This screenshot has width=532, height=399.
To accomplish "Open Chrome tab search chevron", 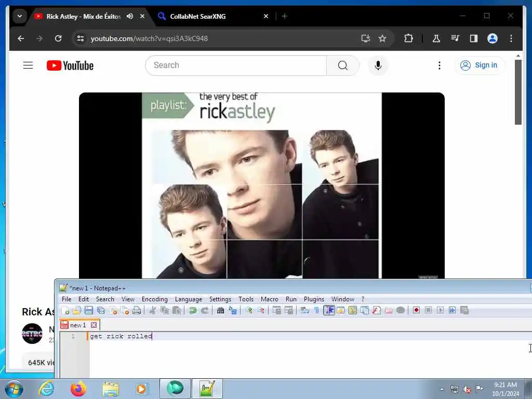I will (20, 16).
